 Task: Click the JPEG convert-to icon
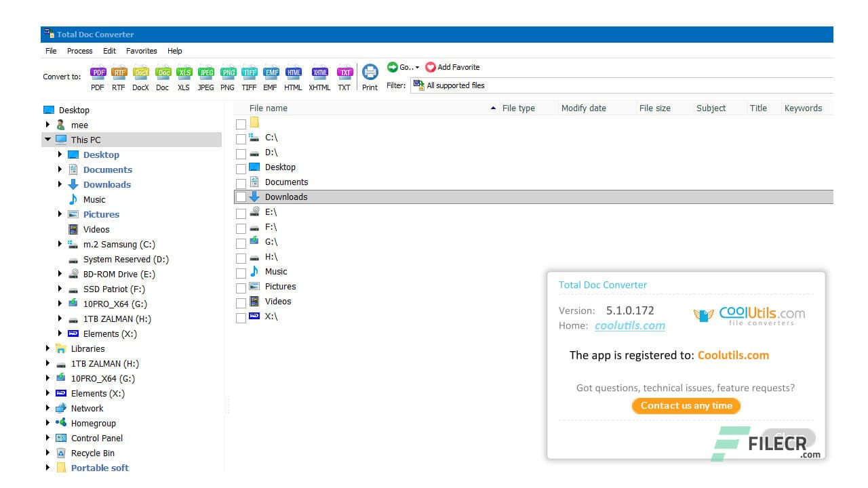(x=205, y=73)
